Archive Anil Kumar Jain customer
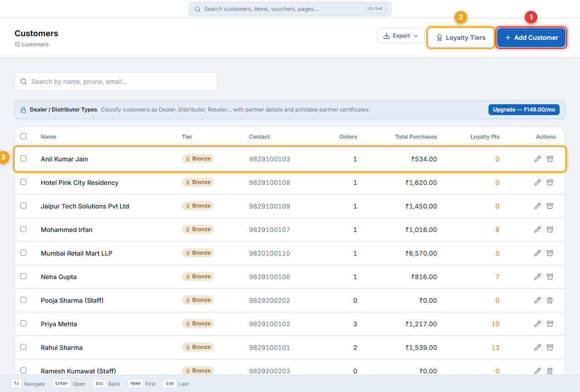 550,159
